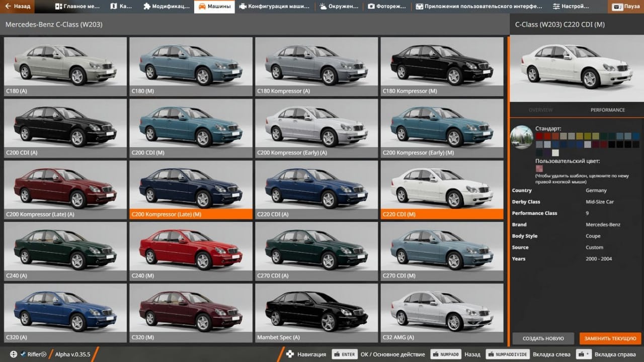This screenshot has height=362, width=644.
Task: Click the globe icon in bottom bar
Action: point(14,354)
